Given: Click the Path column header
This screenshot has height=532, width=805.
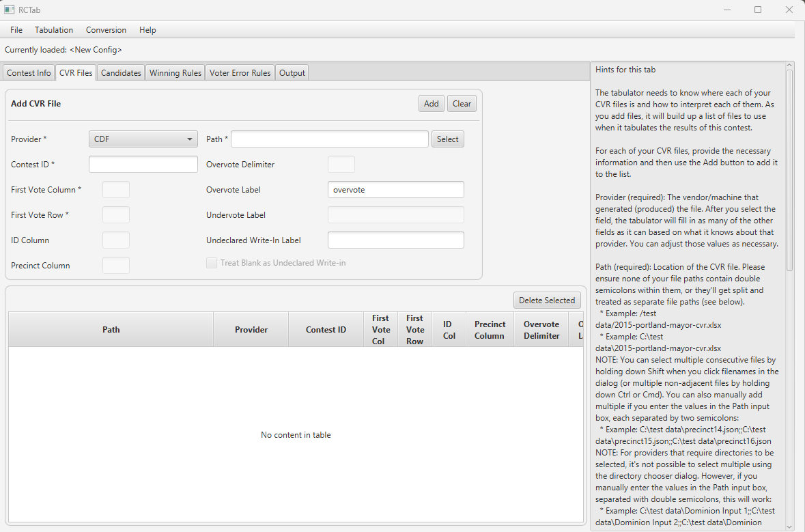Looking at the screenshot, I should pos(111,330).
